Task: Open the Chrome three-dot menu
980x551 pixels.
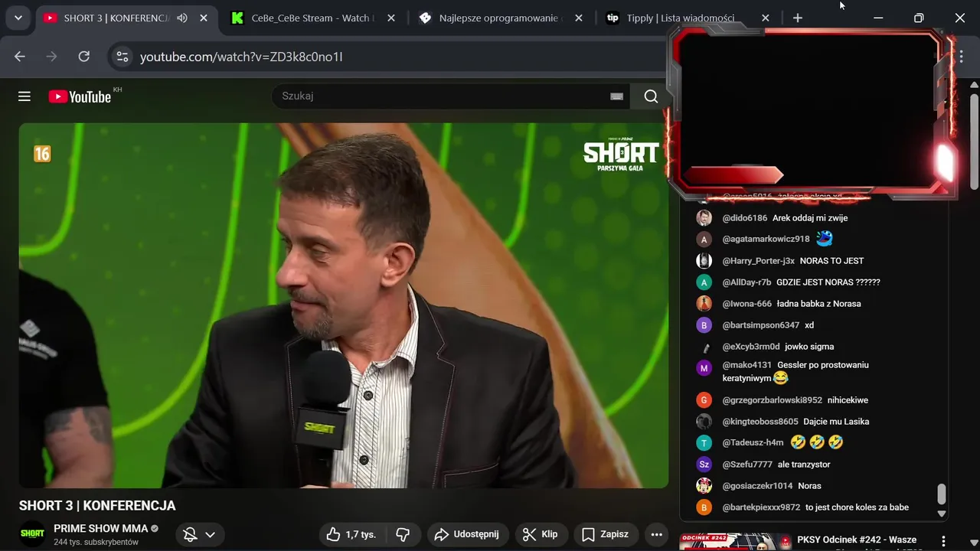Action: [x=962, y=57]
